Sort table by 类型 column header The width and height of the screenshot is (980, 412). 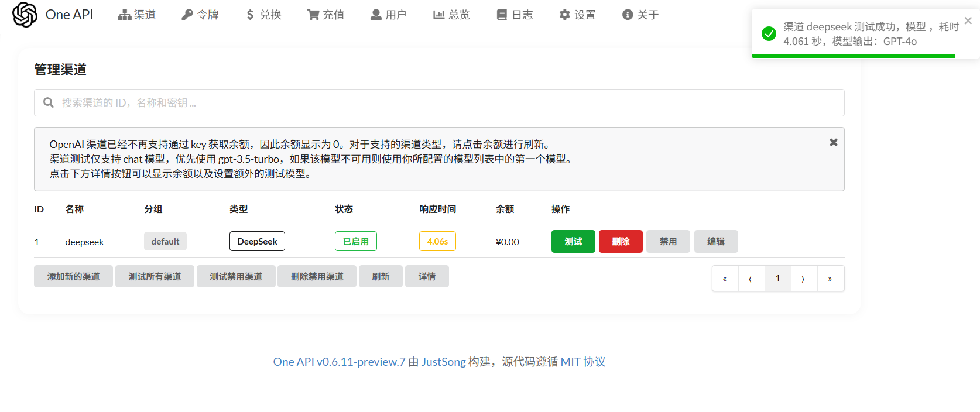[239, 209]
